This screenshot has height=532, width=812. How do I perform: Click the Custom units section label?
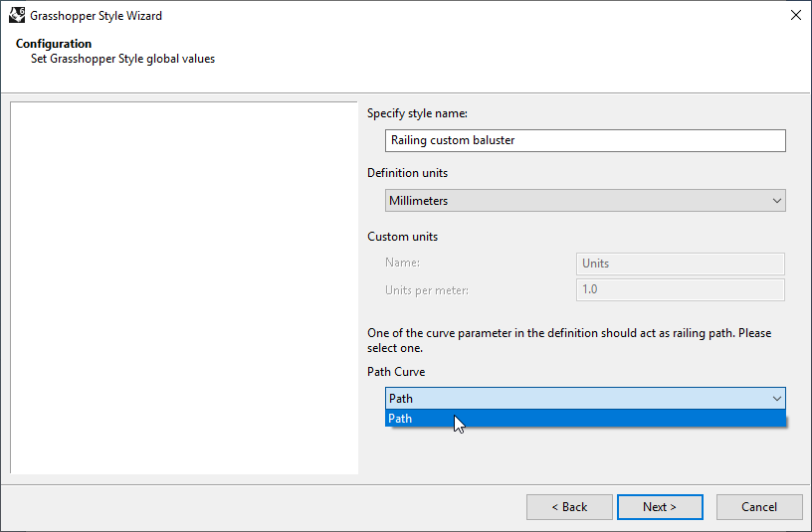pos(402,237)
